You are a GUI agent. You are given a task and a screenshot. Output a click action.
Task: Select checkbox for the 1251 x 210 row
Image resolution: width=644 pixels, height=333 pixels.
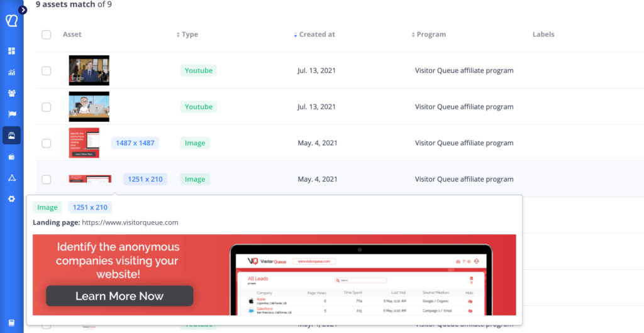(47, 179)
